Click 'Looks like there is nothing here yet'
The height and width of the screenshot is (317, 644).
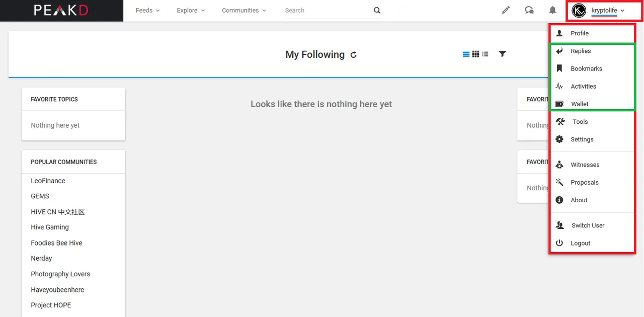coord(321,104)
